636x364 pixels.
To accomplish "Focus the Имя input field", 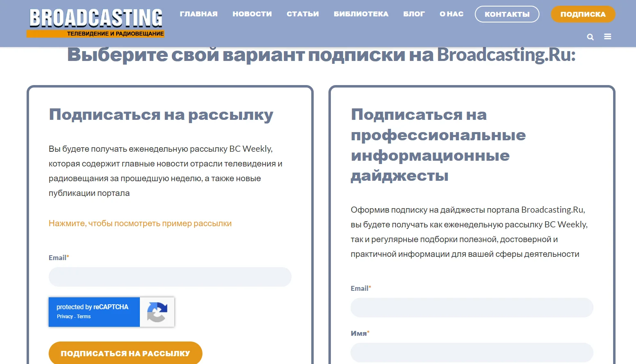I will [472, 353].
